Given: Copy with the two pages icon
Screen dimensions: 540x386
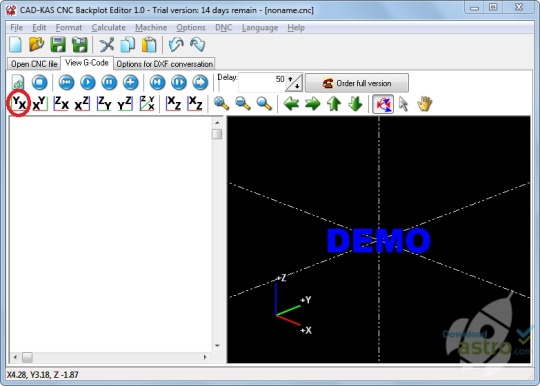Looking at the screenshot, I should (x=128, y=45).
